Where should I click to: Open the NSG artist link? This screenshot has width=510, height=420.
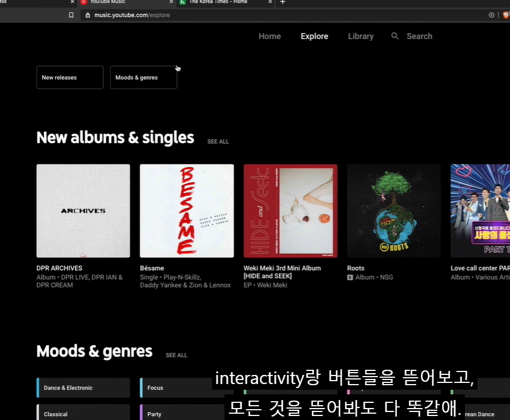tap(387, 277)
